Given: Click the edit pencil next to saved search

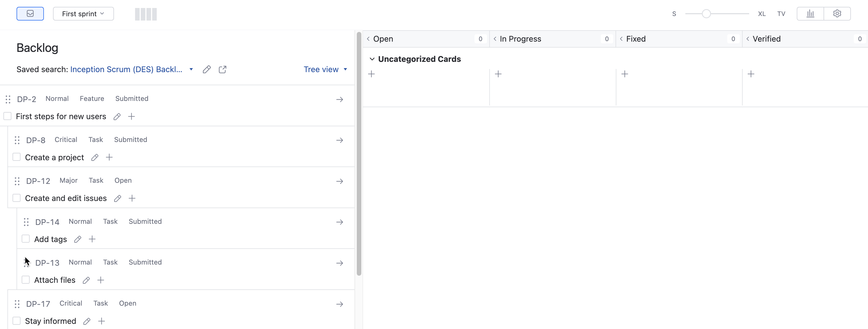Looking at the screenshot, I should coord(207,70).
